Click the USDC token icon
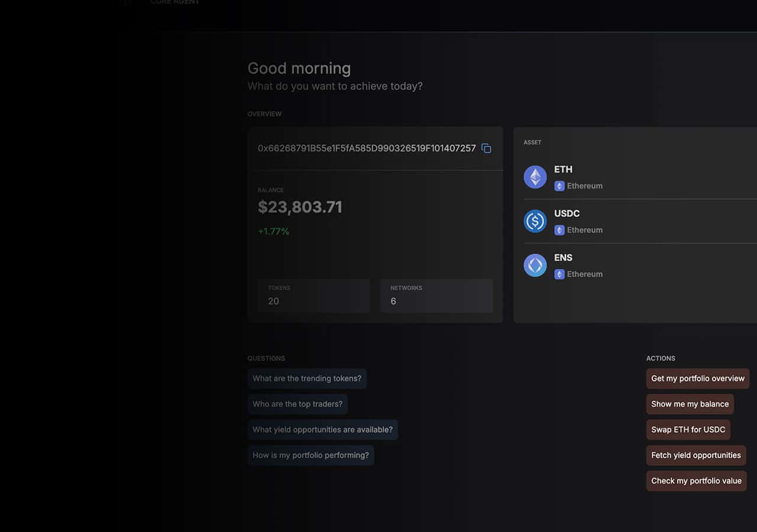 [x=535, y=221]
